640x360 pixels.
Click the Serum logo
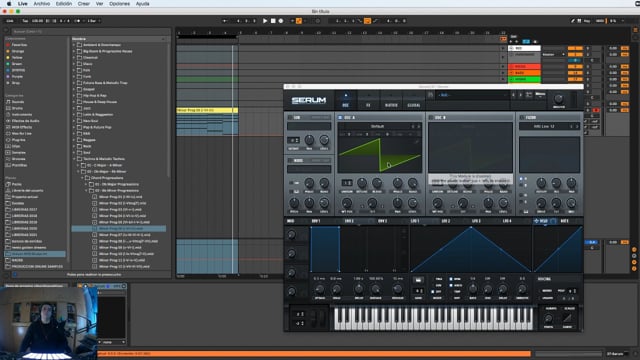(309, 100)
